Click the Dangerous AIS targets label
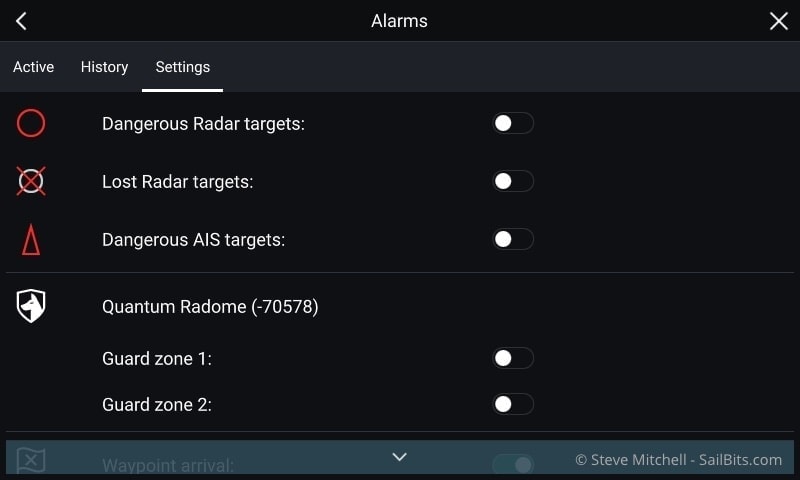 pyautogui.click(x=193, y=240)
